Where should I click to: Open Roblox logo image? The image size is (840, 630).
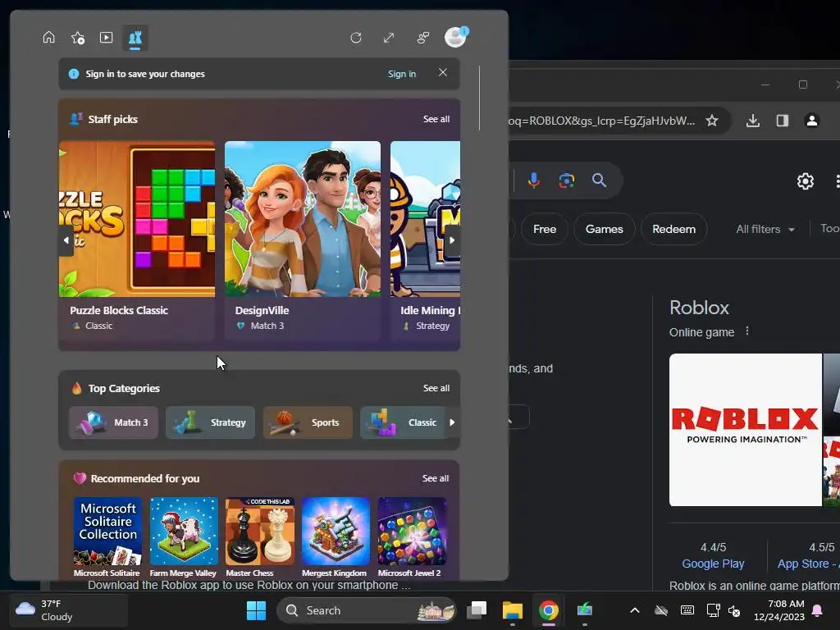745,430
